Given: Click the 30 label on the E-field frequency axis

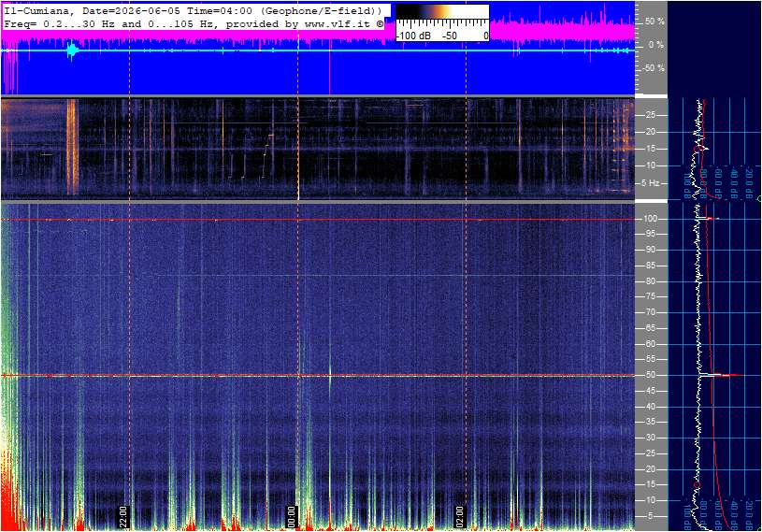Looking at the screenshot, I should tap(652, 438).
